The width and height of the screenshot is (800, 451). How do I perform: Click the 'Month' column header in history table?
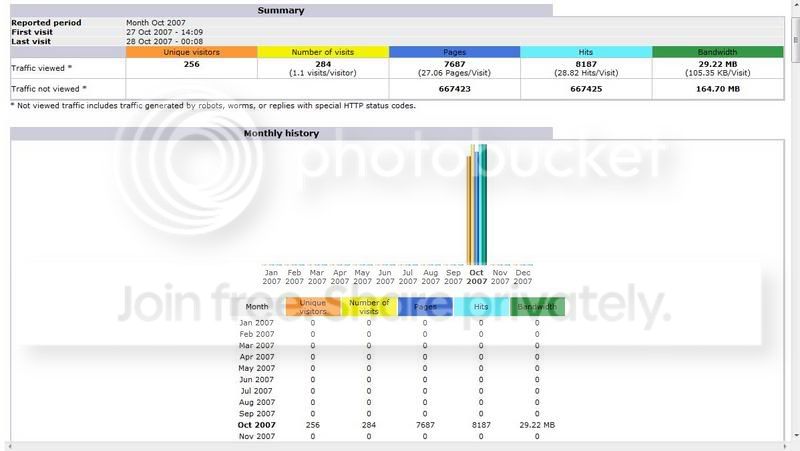257,307
